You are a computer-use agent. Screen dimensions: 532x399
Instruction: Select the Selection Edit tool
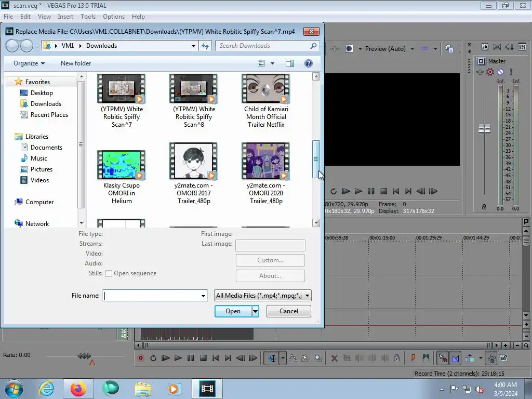(305, 358)
